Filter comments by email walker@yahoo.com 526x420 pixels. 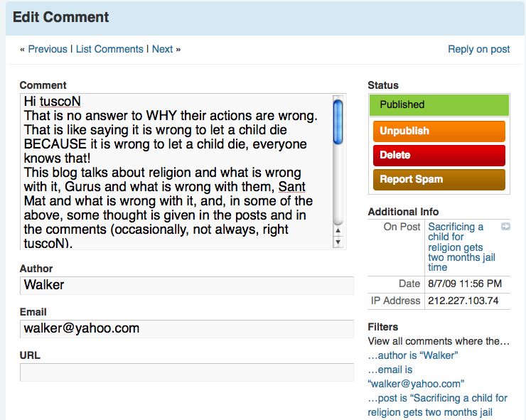pyautogui.click(x=416, y=377)
